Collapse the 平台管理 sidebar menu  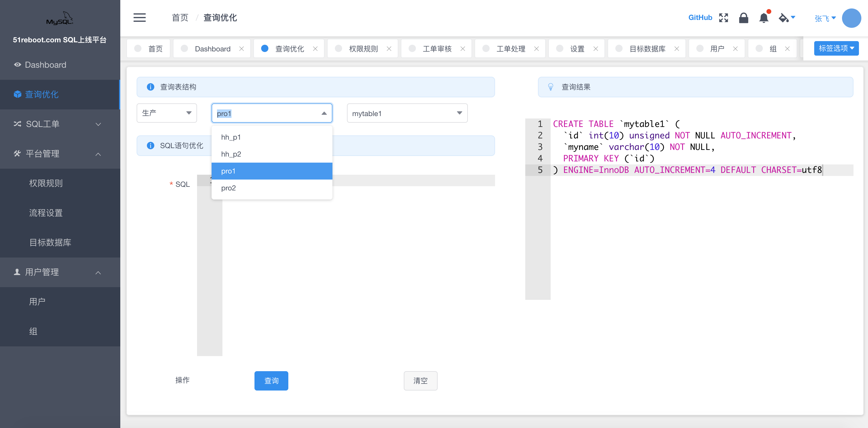point(60,154)
